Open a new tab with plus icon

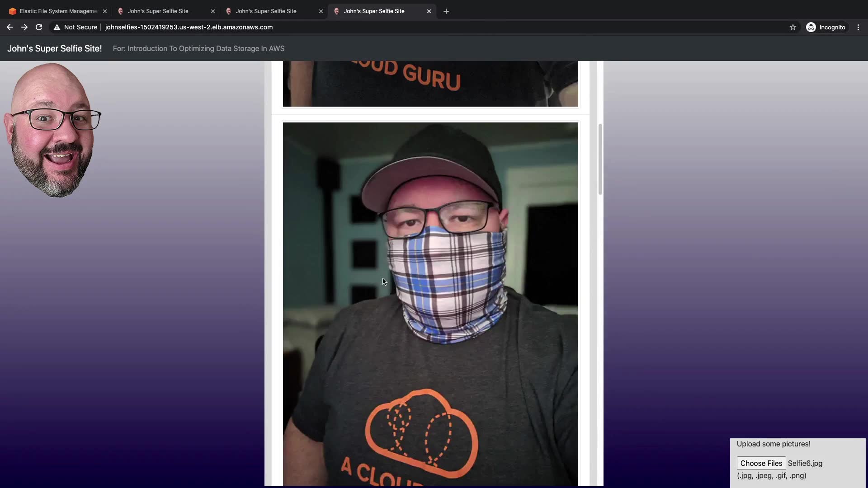(x=446, y=11)
